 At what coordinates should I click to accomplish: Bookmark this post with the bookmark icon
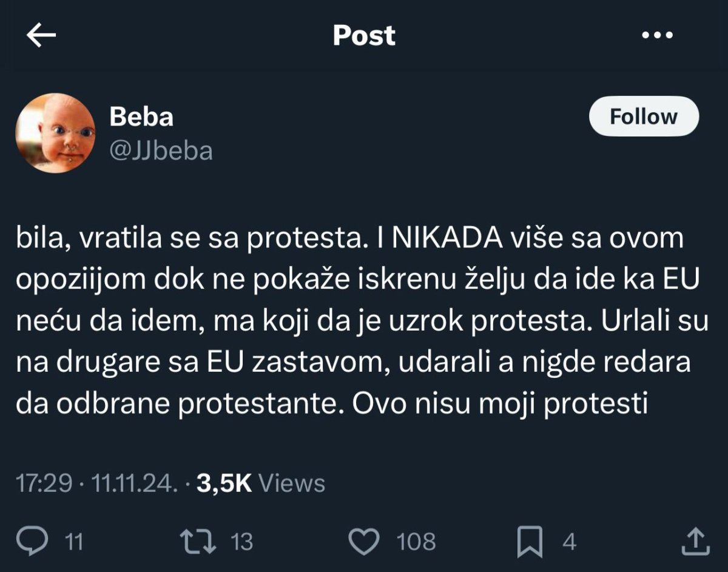529,541
